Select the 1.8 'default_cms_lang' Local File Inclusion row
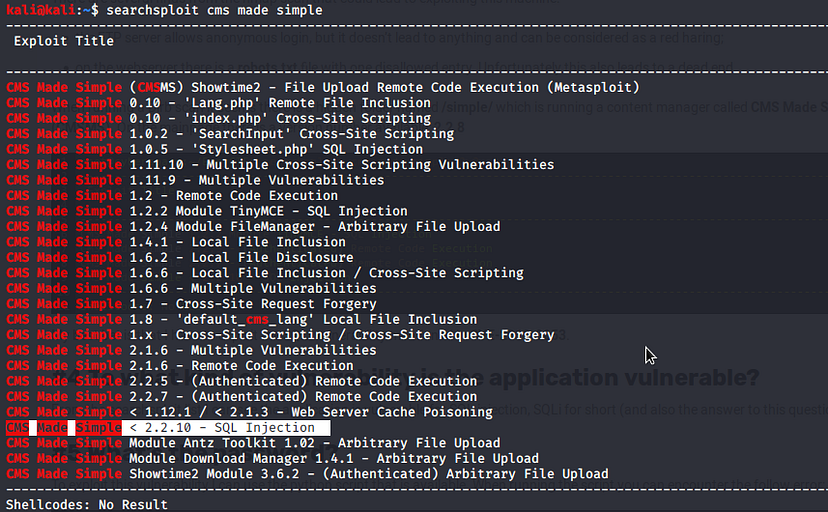The height and width of the screenshot is (512, 828). coord(242,319)
